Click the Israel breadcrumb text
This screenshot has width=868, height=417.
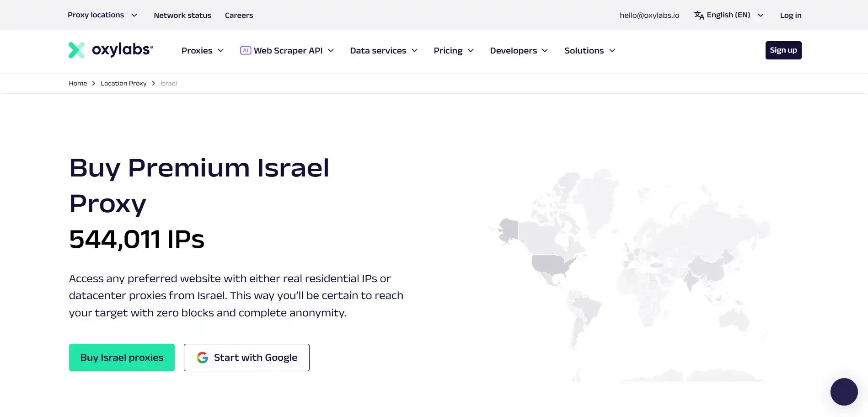pos(168,83)
